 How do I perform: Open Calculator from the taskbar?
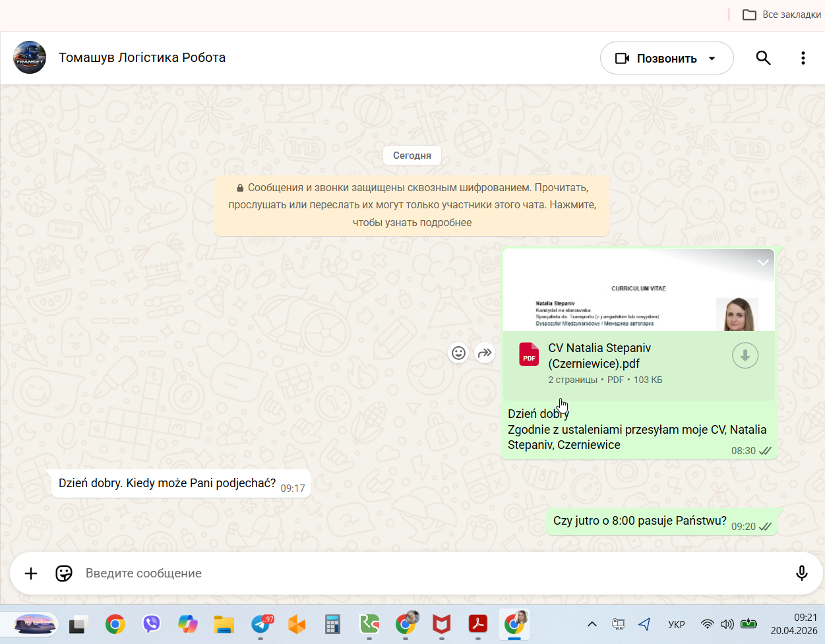tap(333, 624)
